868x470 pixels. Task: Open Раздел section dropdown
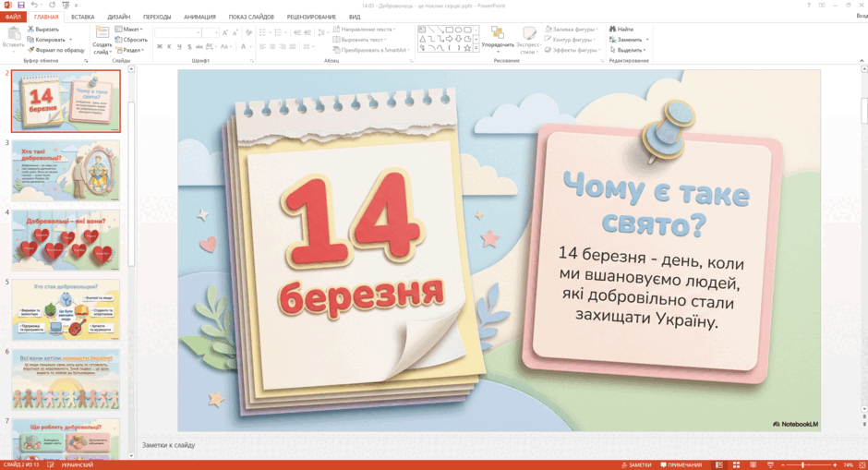[x=130, y=50]
